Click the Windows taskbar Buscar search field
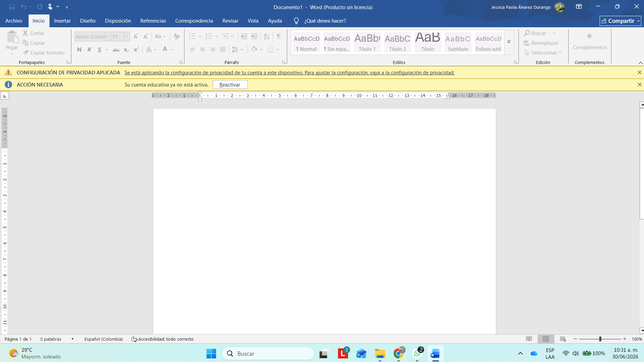 coord(268,354)
